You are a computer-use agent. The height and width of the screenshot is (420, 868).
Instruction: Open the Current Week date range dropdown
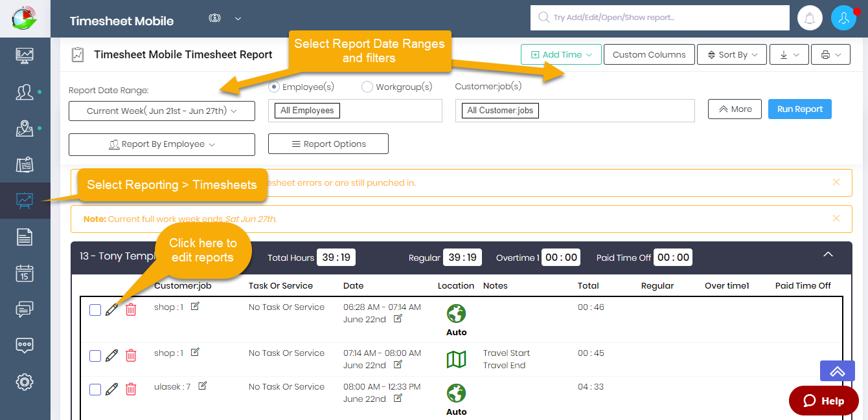pyautogui.click(x=162, y=111)
